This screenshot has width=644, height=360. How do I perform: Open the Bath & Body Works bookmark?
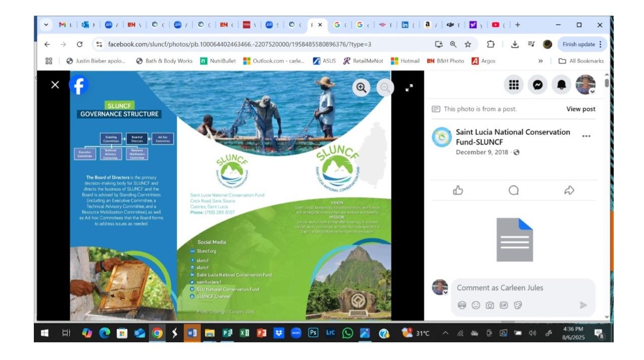(165, 61)
